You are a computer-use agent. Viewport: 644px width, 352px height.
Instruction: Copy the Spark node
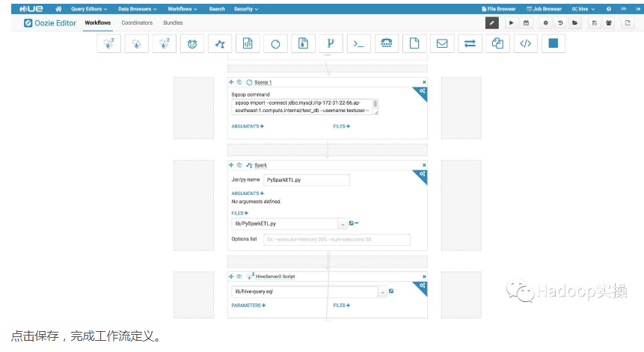click(x=239, y=165)
